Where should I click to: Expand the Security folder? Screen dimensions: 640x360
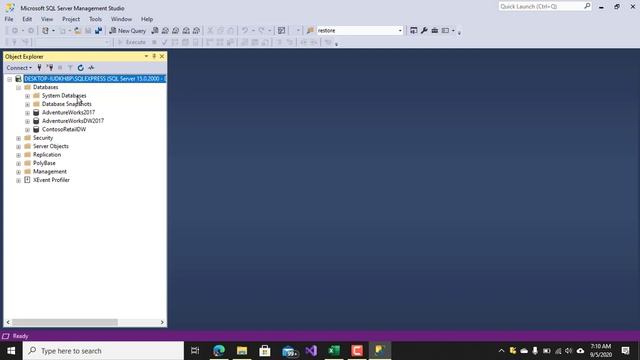pos(18,138)
